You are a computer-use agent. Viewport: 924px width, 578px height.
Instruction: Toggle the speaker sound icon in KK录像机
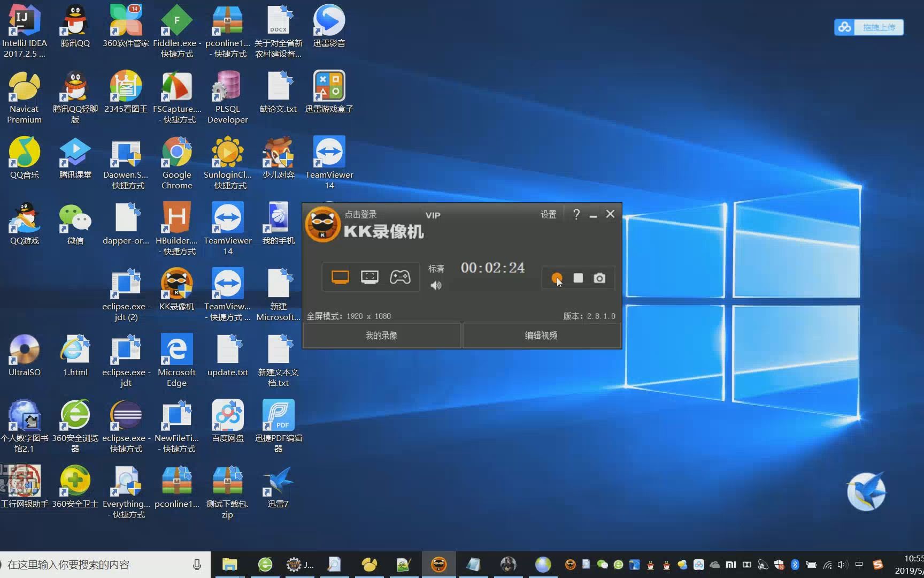[x=436, y=285]
